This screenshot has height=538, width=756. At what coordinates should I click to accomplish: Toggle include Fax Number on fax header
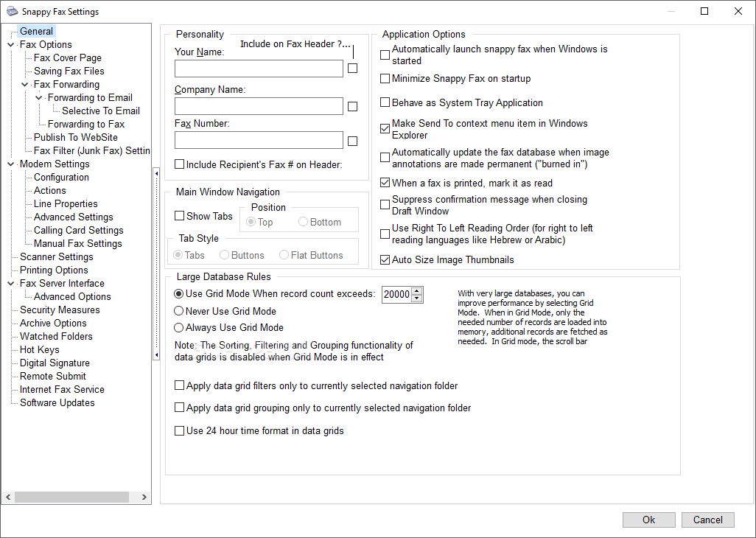[352, 142]
